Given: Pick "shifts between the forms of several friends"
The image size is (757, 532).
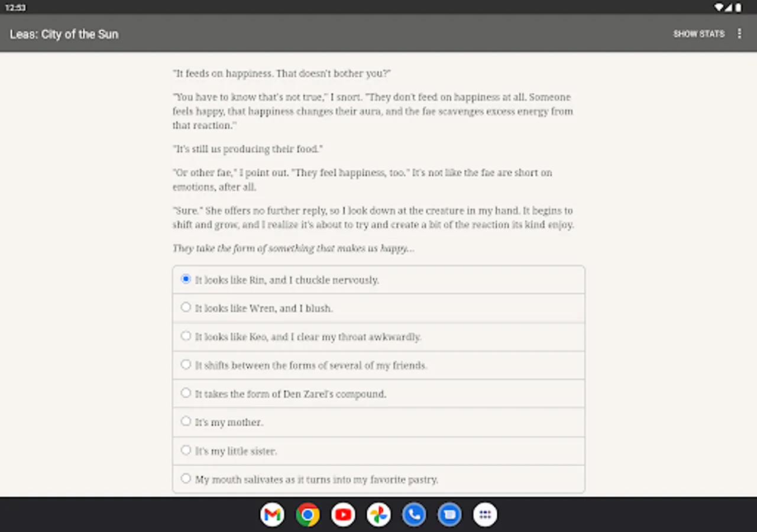Looking at the screenshot, I should coord(378,365).
